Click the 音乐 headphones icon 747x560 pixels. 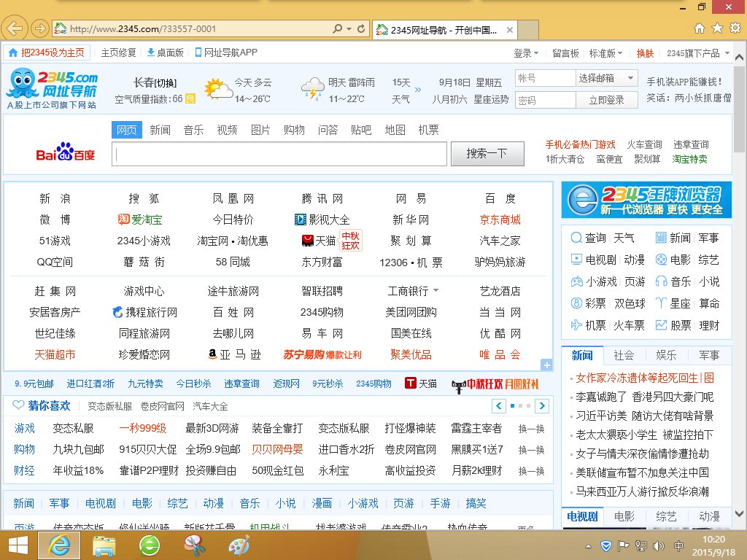[x=662, y=281]
